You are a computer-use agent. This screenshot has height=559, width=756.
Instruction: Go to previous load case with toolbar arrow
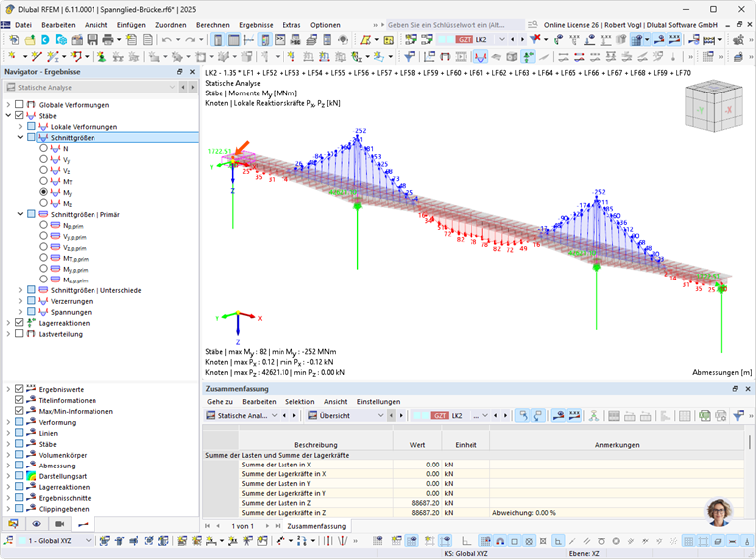513,39
